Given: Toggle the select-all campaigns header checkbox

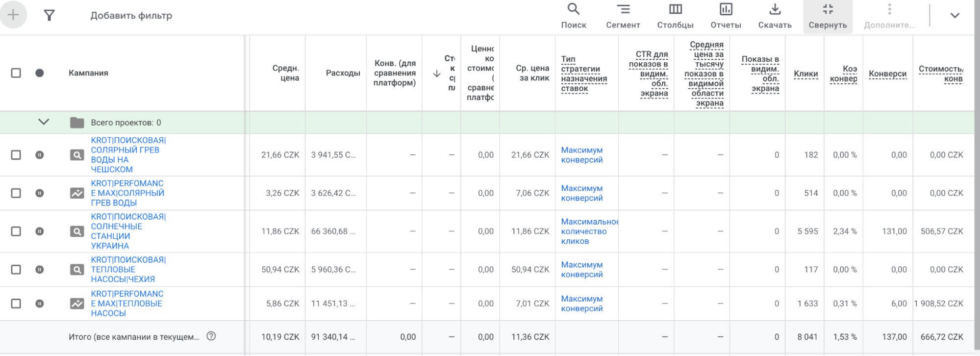Looking at the screenshot, I should click(x=16, y=73).
